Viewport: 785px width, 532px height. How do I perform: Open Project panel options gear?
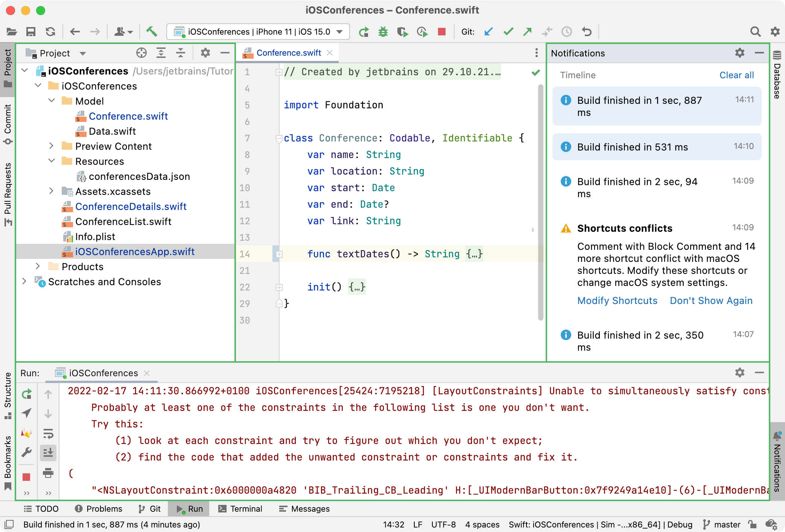pyautogui.click(x=205, y=53)
